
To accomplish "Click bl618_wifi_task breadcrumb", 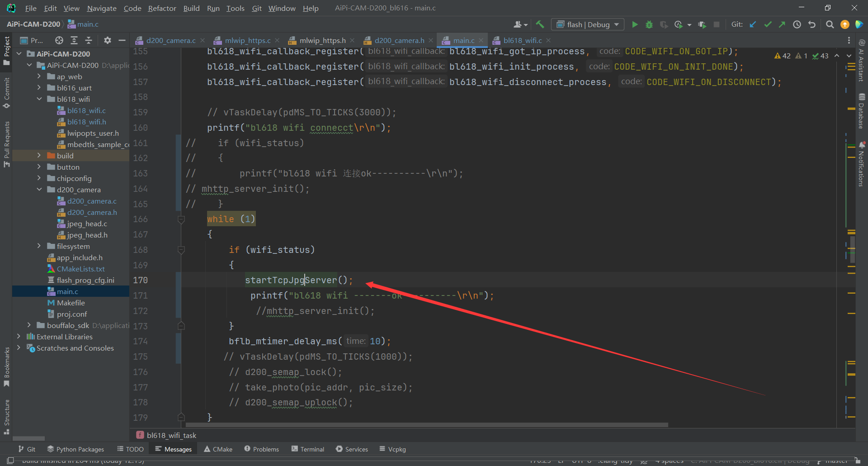I will click(166, 435).
